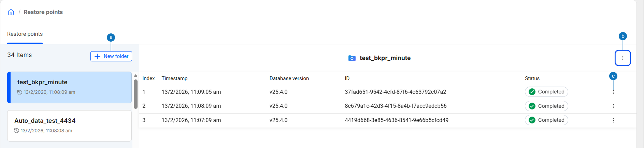Click the green check icon in row 1
The height and width of the screenshot is (148, 644).
click(x=532, y=92)
